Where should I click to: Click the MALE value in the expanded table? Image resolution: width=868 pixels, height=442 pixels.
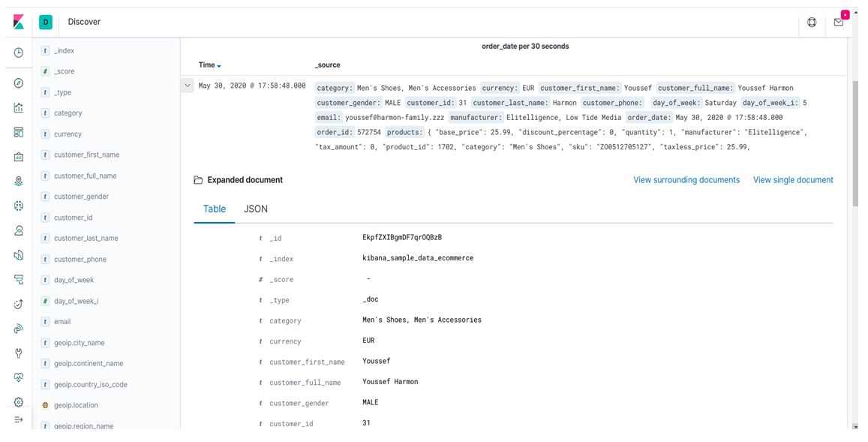pyautogui.click(x=371, y=403)
